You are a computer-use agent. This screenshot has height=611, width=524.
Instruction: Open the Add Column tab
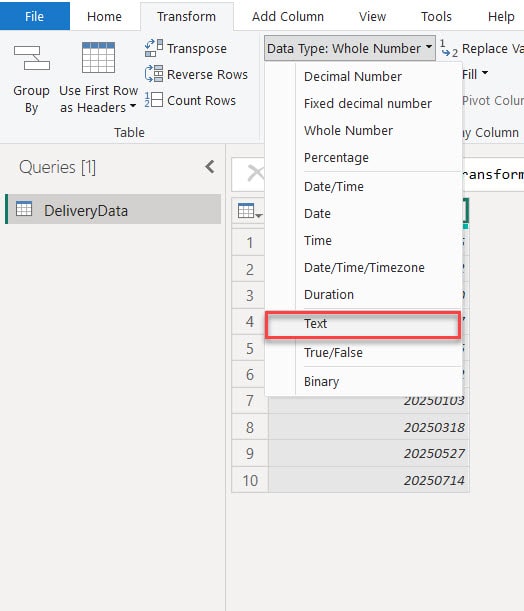tap(288, 16)
